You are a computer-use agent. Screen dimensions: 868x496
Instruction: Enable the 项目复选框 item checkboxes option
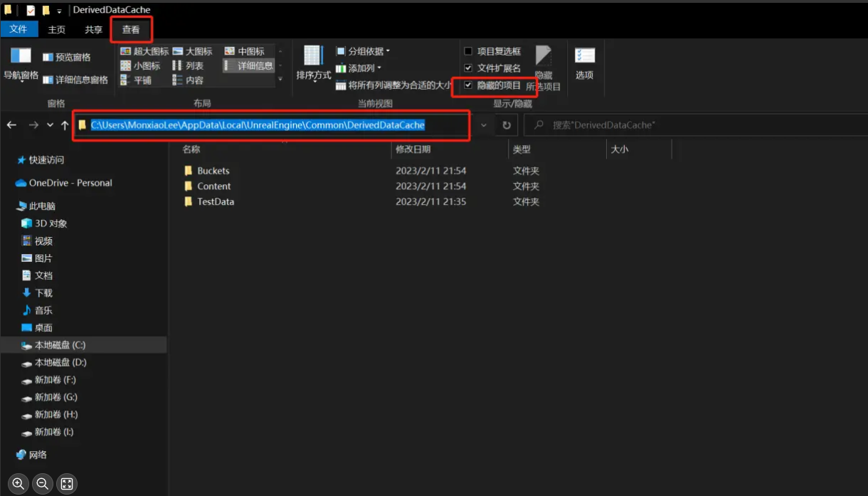coord(468,51)
